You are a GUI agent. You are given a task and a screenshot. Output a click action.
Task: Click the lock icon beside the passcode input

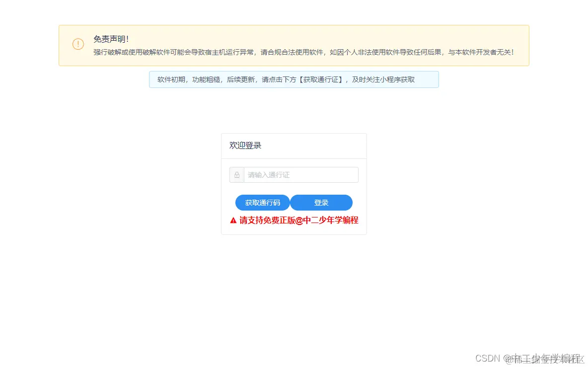[236, 175]
